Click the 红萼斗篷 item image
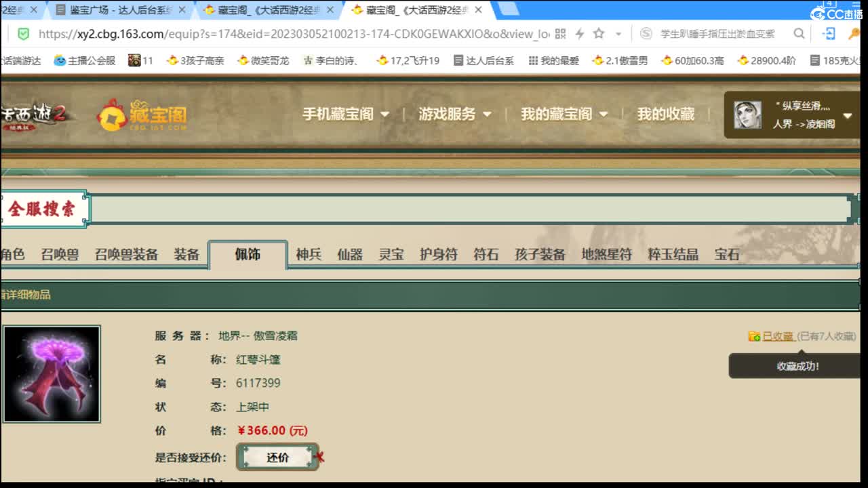This screenshot has height=488, width=868. coord(52,374)
